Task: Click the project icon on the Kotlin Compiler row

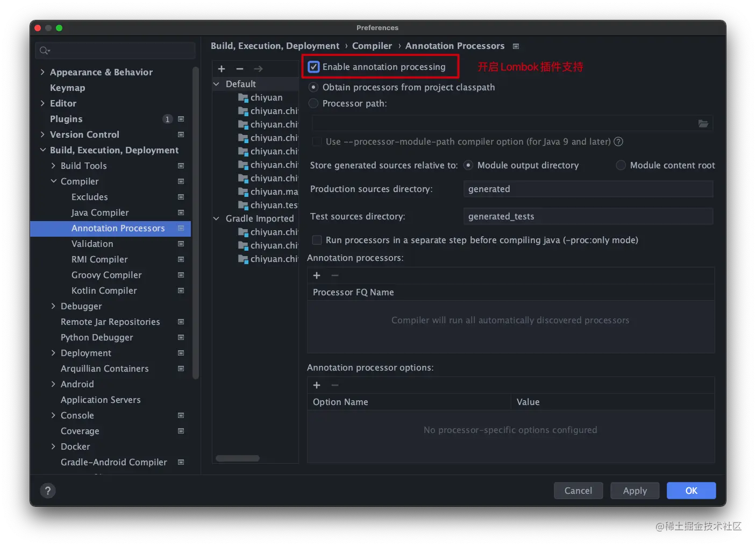Action: pos(181,290)
